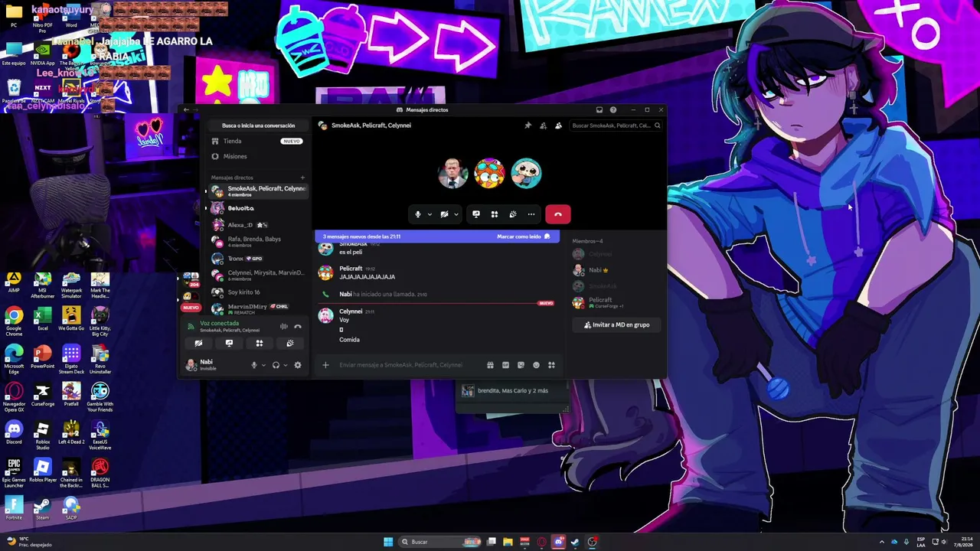This screenshot has height=551, width=980.
Task: Mute the microphone in the call controls
Action: coord(417,214)
